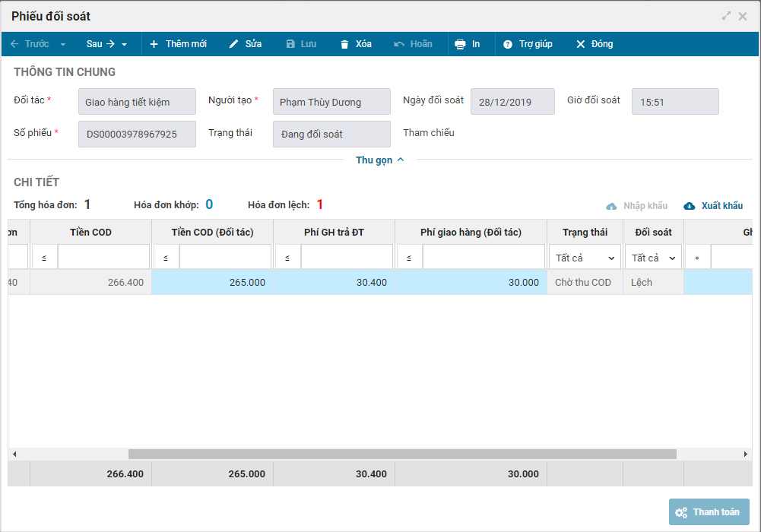This screenshot has height=532, width=761.
Task: Click the Tiền COD filter input
Action: 103,257
